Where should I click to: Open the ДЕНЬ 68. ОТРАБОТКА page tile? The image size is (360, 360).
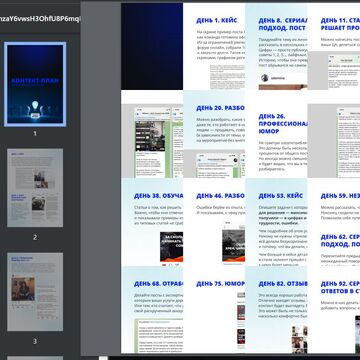tap(152, 310)
